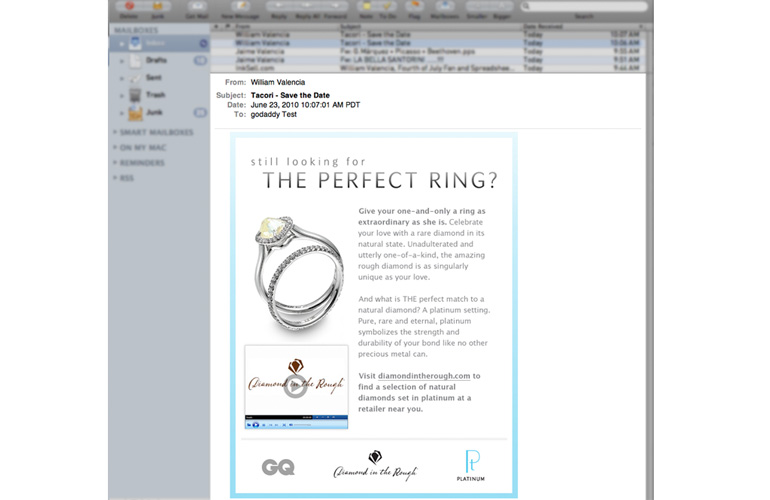
Task: Click the Reply All toolbar button
Action: tap(307, 6)
